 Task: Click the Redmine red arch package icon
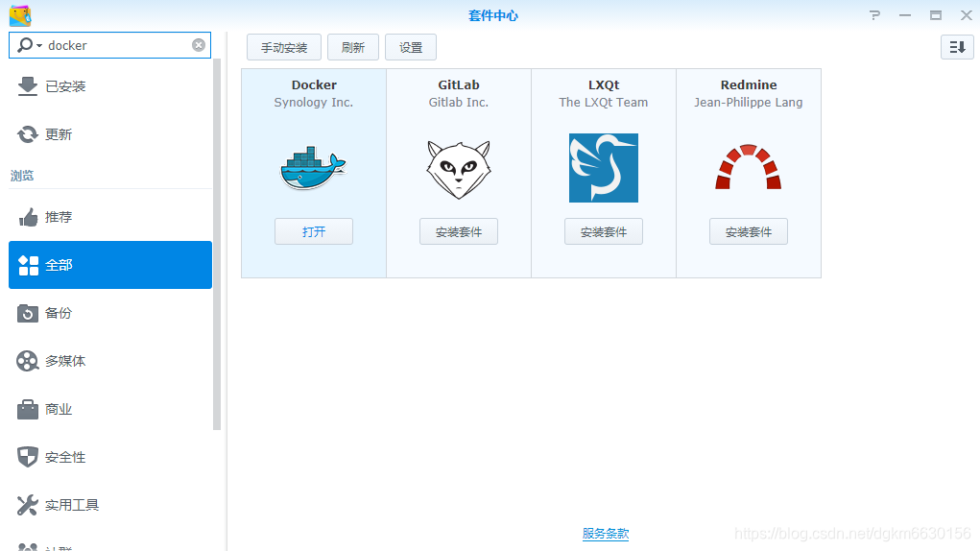[x=748, y=167]
